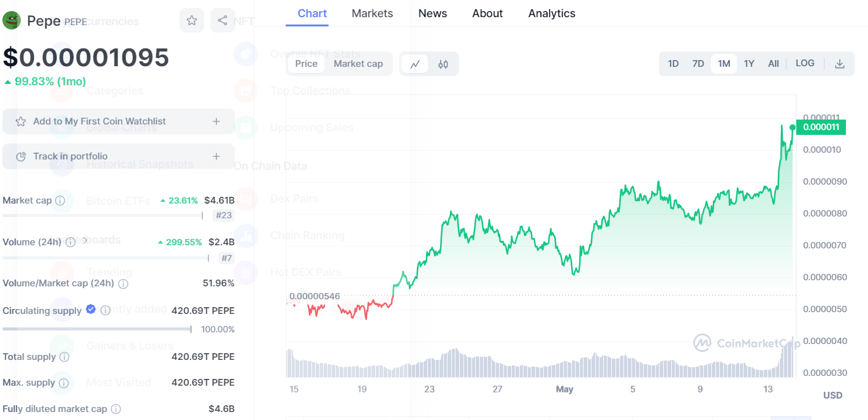Click plus icon on watchlist button
This screenshot has height=420, width=868.
point(216,121)
